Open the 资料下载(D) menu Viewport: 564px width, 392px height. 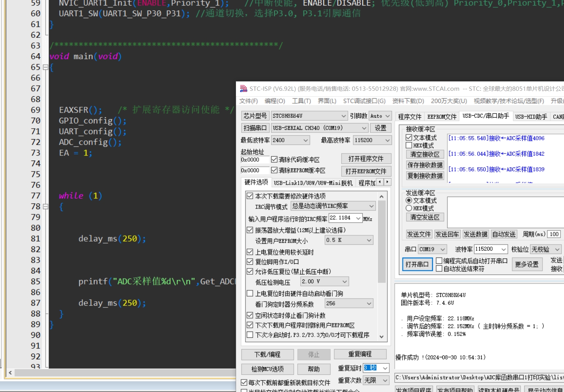click(408, 101)
